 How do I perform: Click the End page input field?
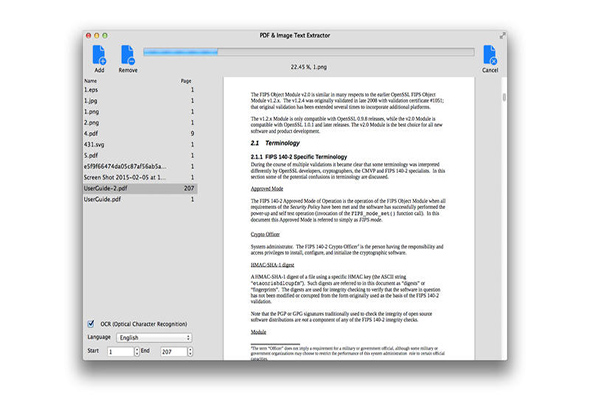coord(174,352)
